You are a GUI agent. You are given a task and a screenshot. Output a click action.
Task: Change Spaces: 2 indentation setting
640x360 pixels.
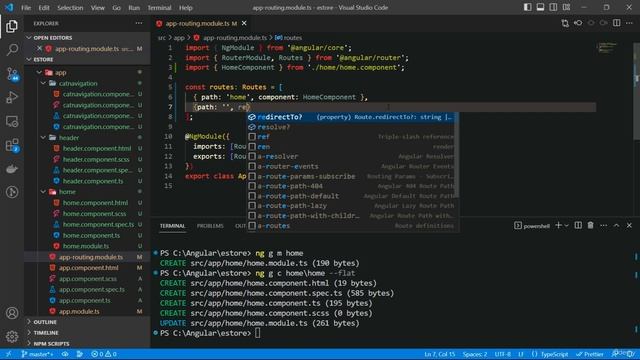click(x=475, y=354)
